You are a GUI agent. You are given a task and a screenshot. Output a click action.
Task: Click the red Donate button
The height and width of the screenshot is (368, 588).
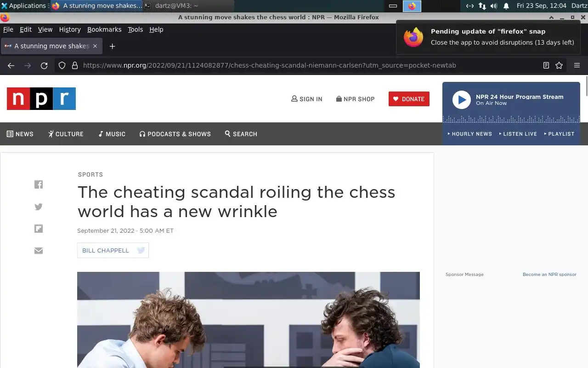tap(409, 99)
